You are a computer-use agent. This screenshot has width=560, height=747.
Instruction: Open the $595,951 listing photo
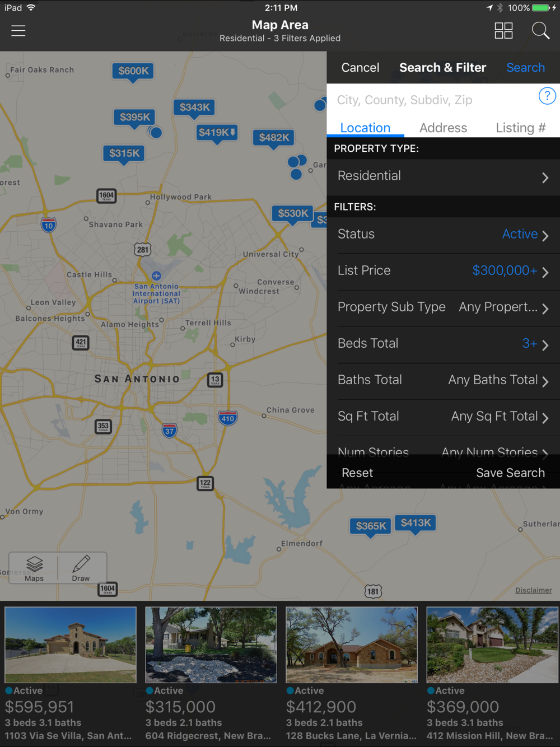click(71, 645)
